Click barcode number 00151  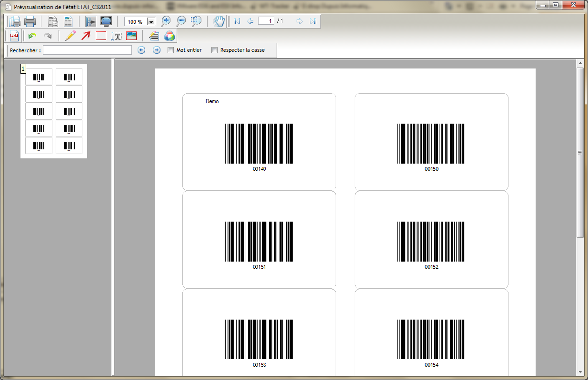click(259, 267)
